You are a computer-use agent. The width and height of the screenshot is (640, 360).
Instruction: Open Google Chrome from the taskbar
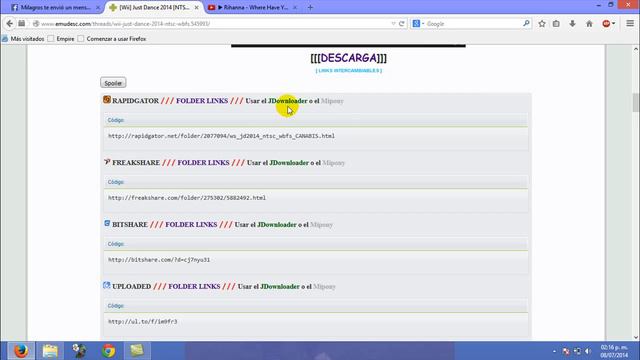[109, 351]
